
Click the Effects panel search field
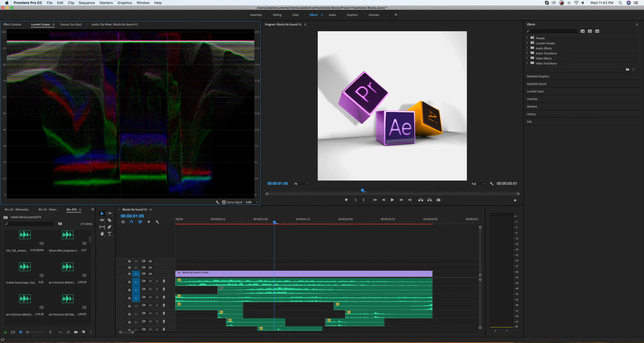pos(551,31)
